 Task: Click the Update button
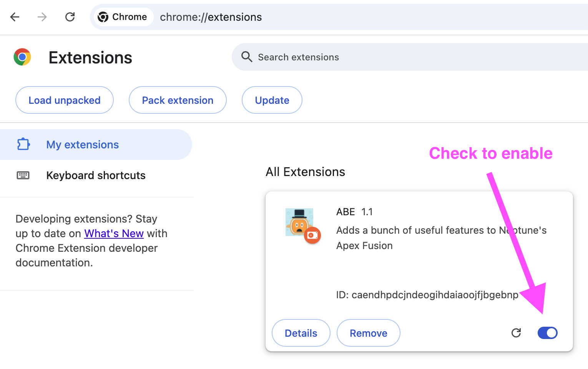[272, 100]
